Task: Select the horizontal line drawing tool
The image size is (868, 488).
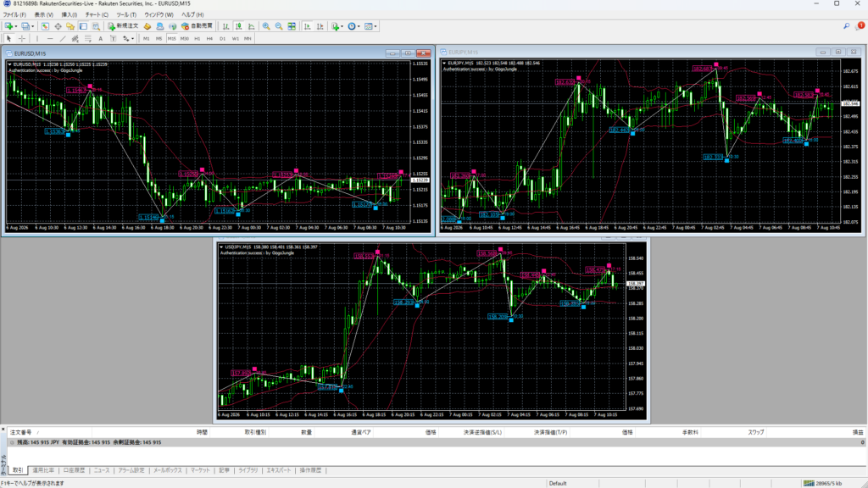Action: (x=50, y=39)
